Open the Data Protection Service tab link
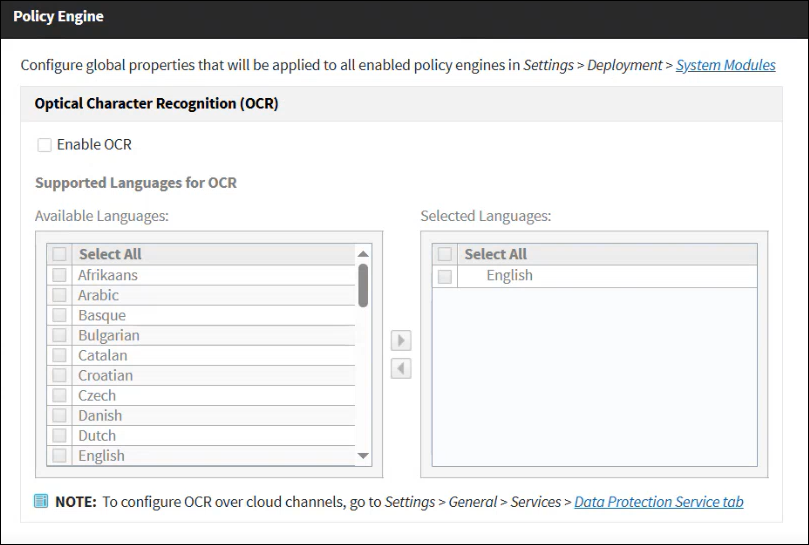The width and height of the screenshot is (809, 545). [658, 502]
